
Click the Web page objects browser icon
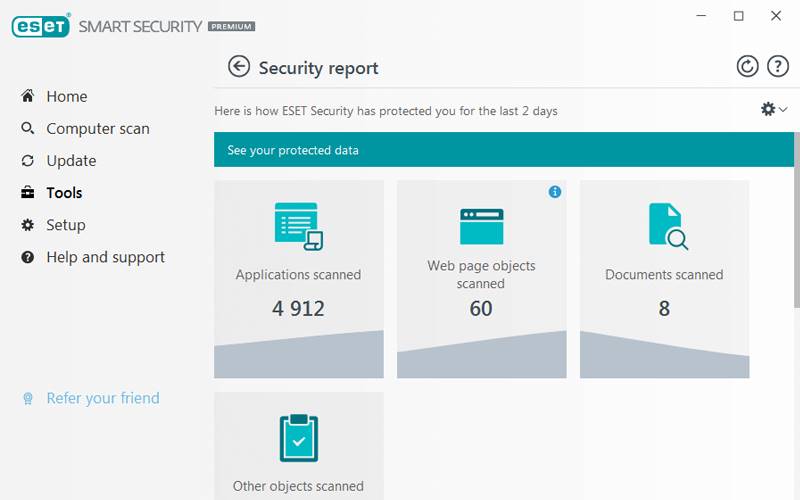click(481, 226)
